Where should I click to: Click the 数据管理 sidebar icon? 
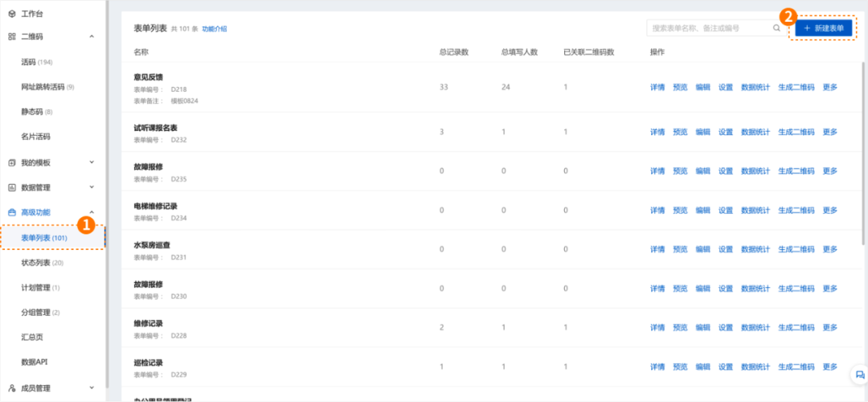pos(12,187)
